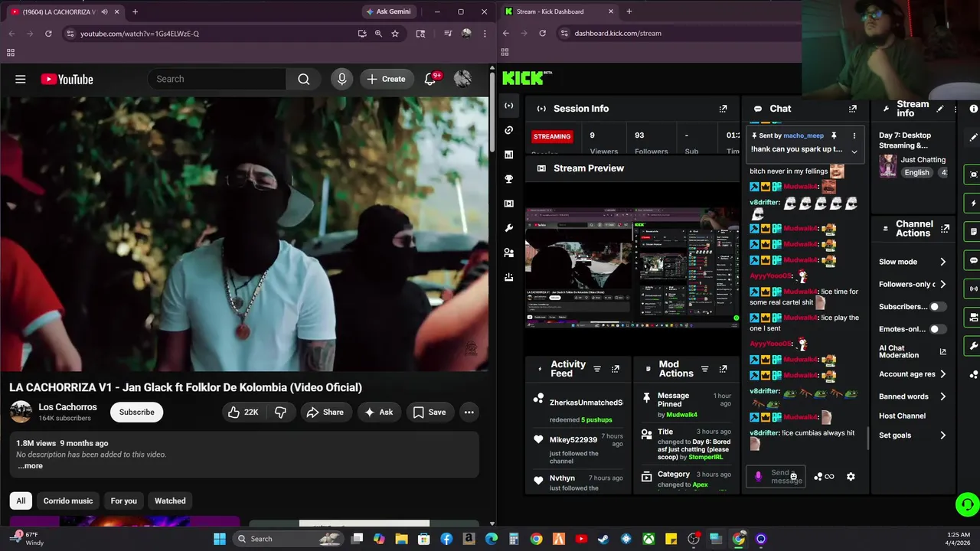This screenshot has height=551, width=980.
Task: Open Windows Start menu
Action: [220, 539]
